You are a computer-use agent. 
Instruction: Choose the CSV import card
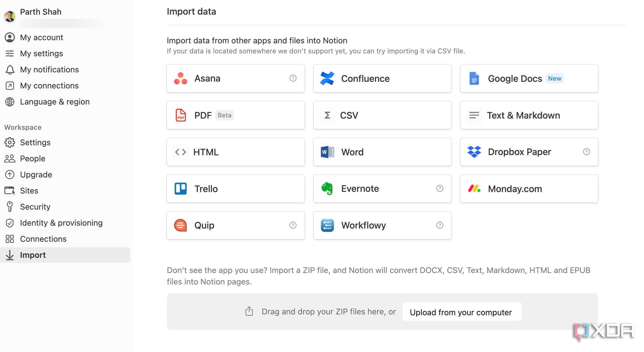tap(383, 115)
